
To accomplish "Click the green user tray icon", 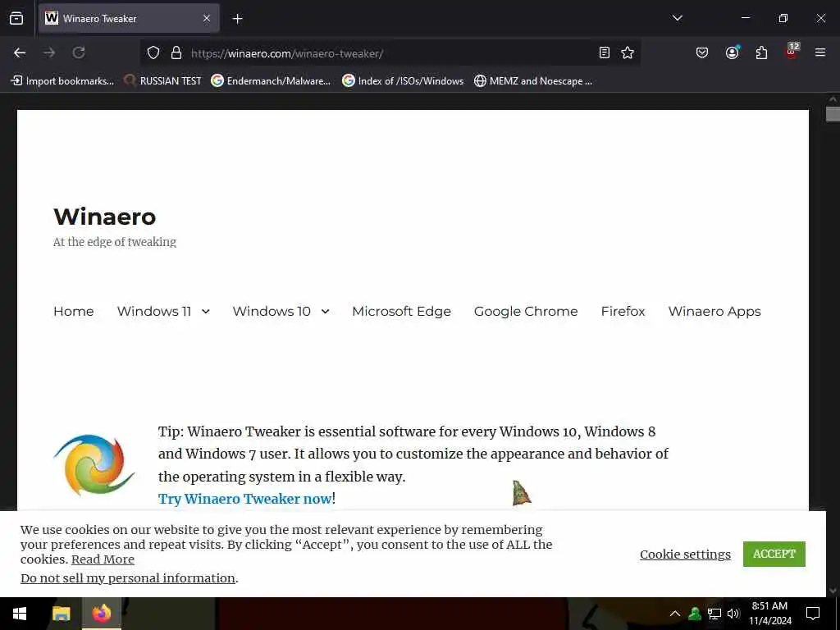I will click(x=695, y=614).
